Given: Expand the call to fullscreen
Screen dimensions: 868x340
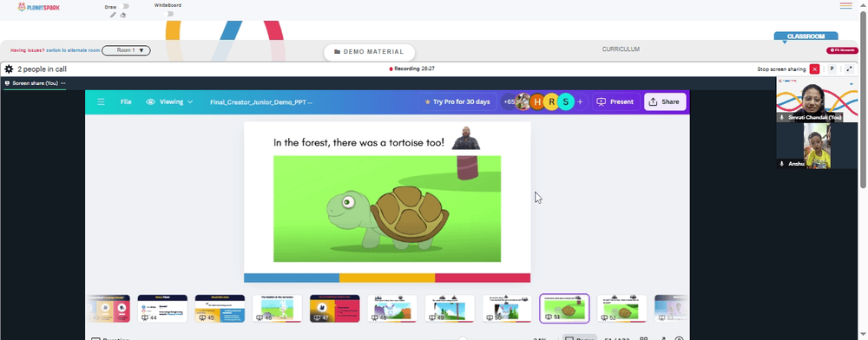Looking at the screenshot, I should tap(849, 69).
